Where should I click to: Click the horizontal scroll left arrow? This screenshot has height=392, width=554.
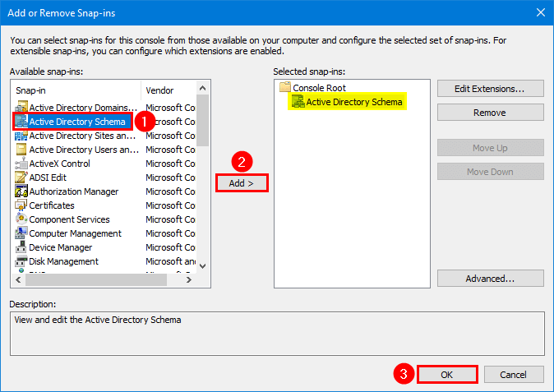[18, 279]
